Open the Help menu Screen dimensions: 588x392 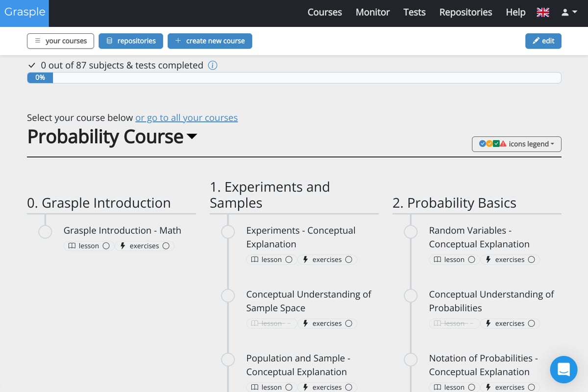click(x=515, y=13)
